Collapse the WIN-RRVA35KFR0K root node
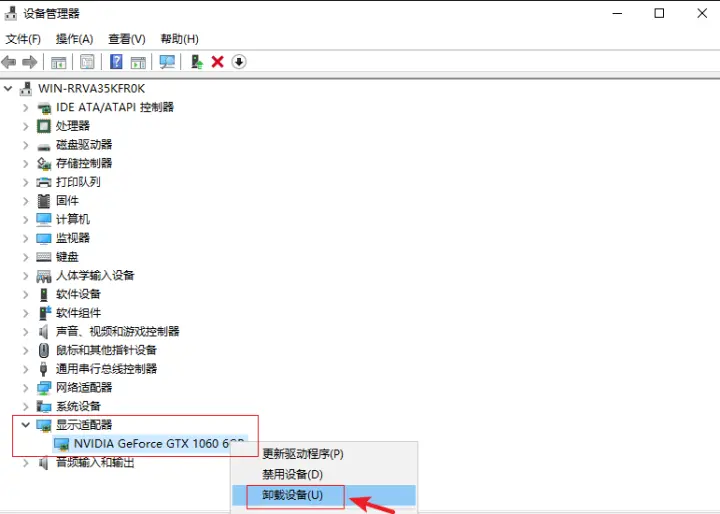 click(x=8, y=88)
